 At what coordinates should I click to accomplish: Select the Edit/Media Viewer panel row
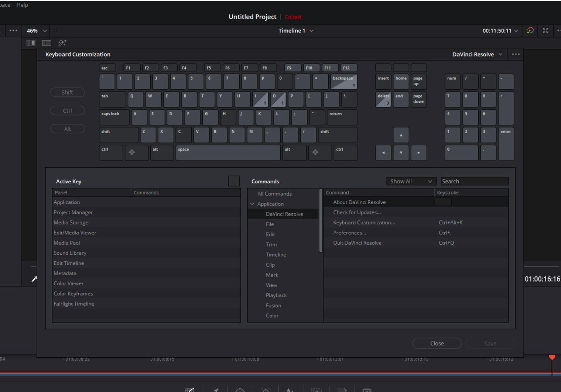[147, 233]
